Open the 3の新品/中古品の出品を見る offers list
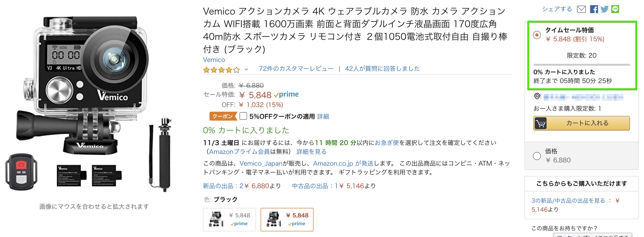The image size is (644, 237). (x=568, y=200)
